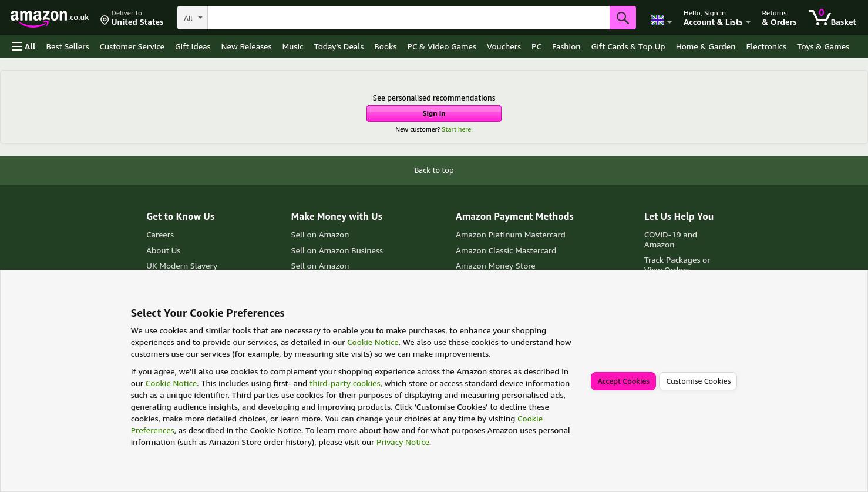Screen dimensions: 868x492
Task: Click UK Modern Slavery link
Action: [181, 266]
